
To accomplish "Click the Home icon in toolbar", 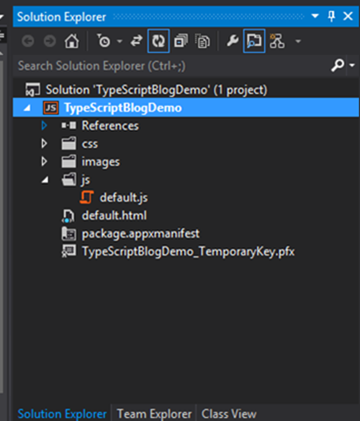I will (x=72, y=41).
